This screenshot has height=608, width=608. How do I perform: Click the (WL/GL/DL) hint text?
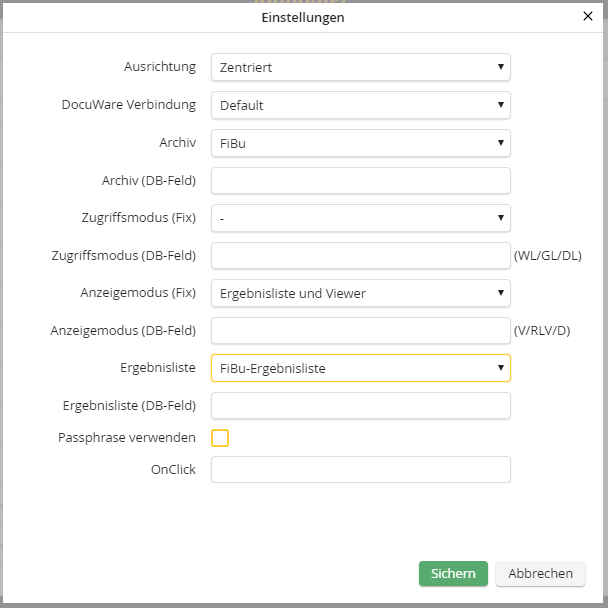(x=547, y=256)
